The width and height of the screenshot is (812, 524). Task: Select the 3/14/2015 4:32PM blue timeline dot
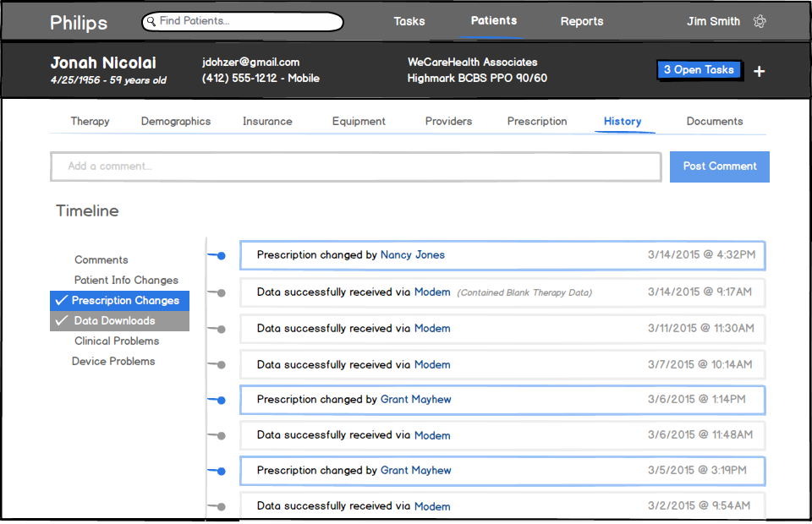point(222,255)
